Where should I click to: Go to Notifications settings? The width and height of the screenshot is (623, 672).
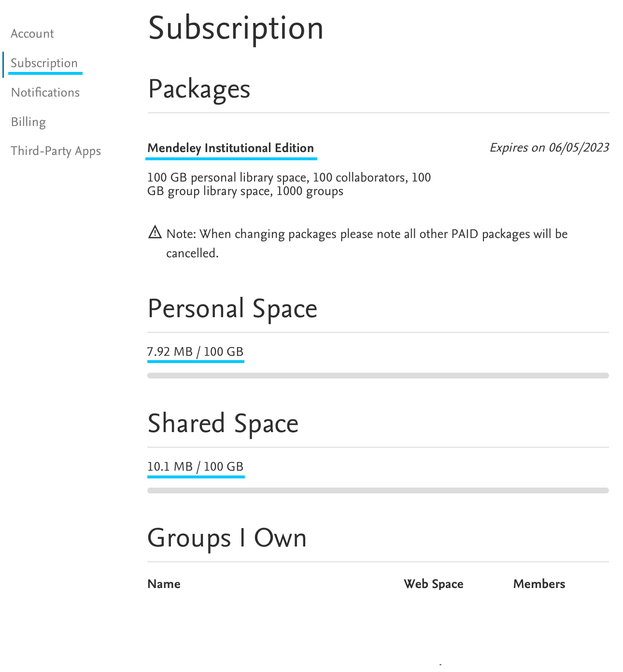(45, 93)
